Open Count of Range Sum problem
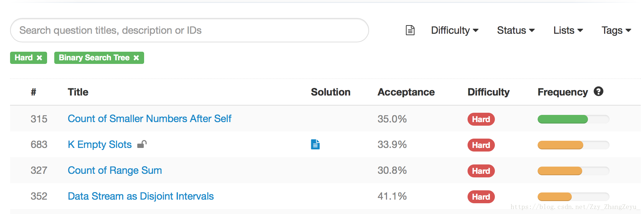The image size is (644, 214). [x=115, y=170]
